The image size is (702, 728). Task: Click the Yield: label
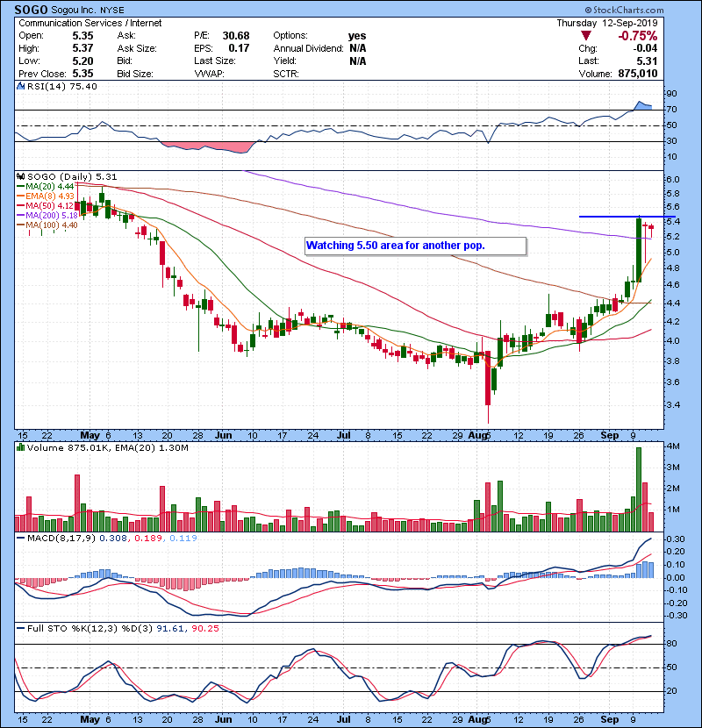coord(285,61)
